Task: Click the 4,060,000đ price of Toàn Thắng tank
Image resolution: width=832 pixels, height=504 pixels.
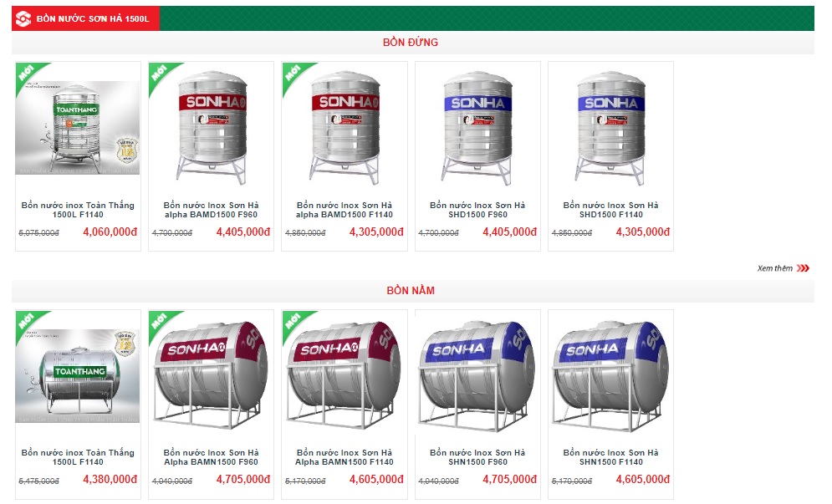Action: pos(110,232)
